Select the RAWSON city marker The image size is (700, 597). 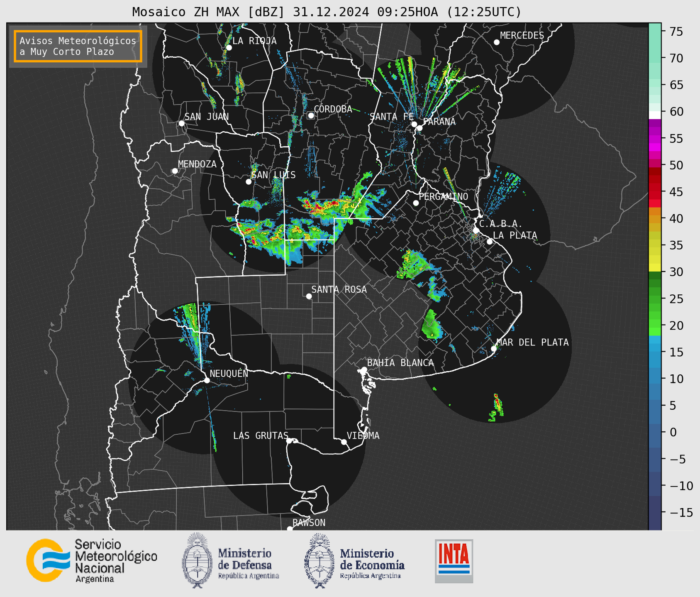290,528
